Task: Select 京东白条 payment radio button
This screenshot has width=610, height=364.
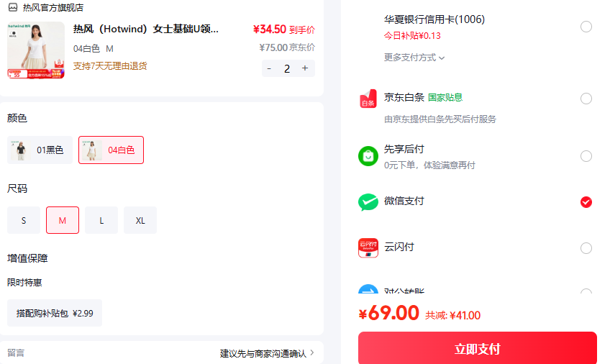Action: 586,99
